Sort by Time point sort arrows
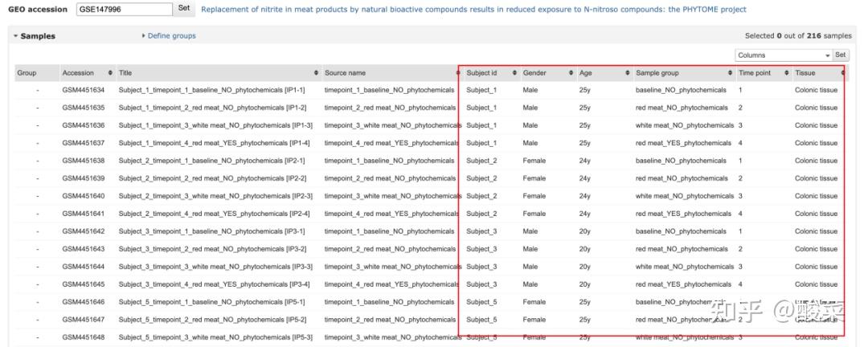868x347 pixels. [787, 73]
